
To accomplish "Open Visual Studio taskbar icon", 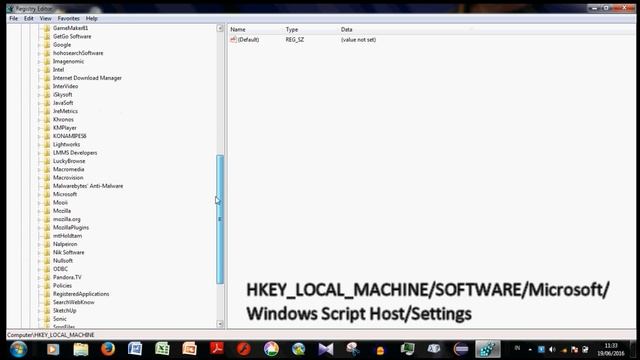I will (326, 349).
